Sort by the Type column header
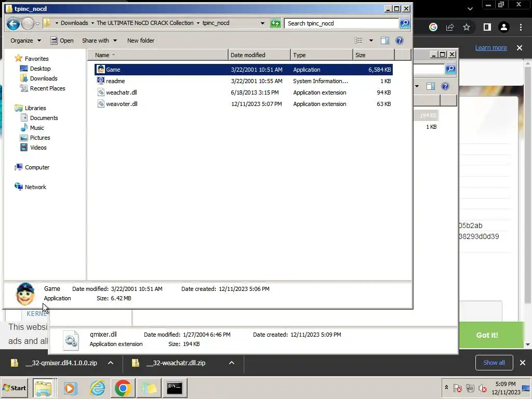Screen dimensions: 532x399 [322, 55]
